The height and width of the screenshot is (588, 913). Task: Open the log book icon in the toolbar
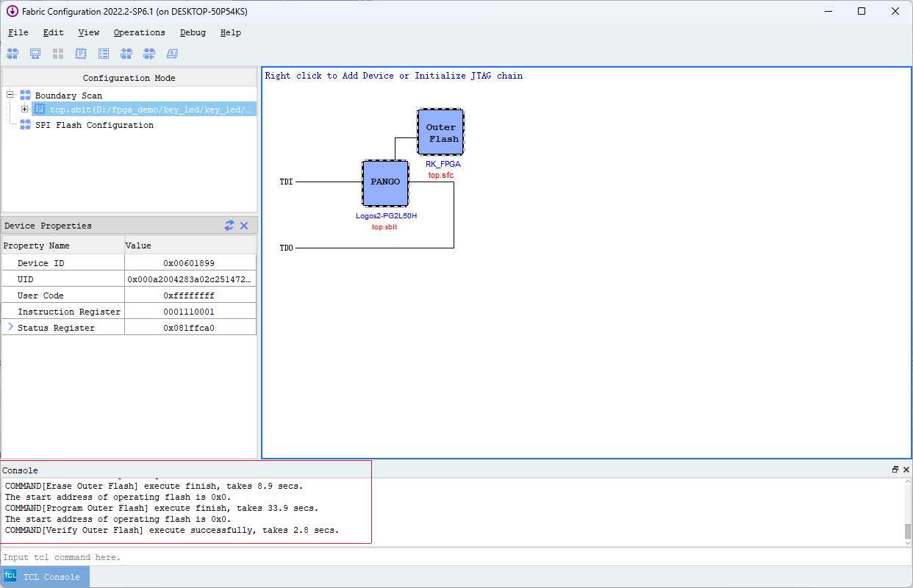tap(171, 53)
